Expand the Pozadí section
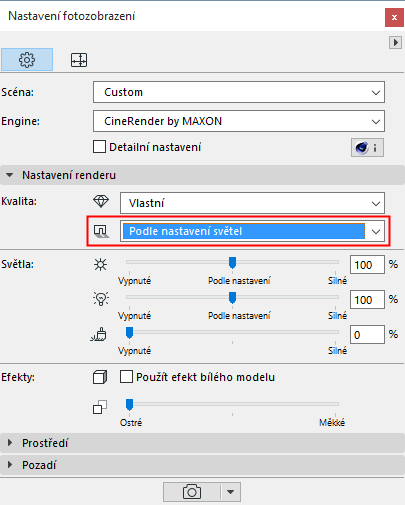The width and height of the screenshot is (405, 505). pos(202,465)
